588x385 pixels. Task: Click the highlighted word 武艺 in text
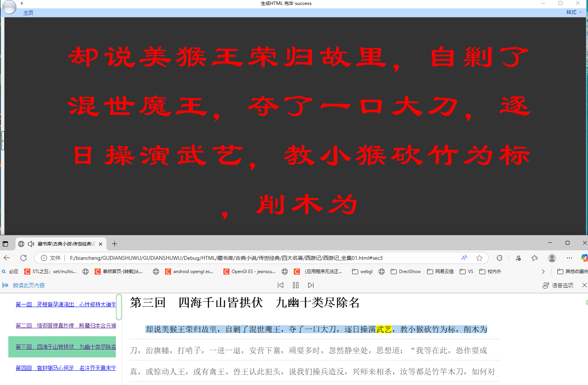point(384,329)
